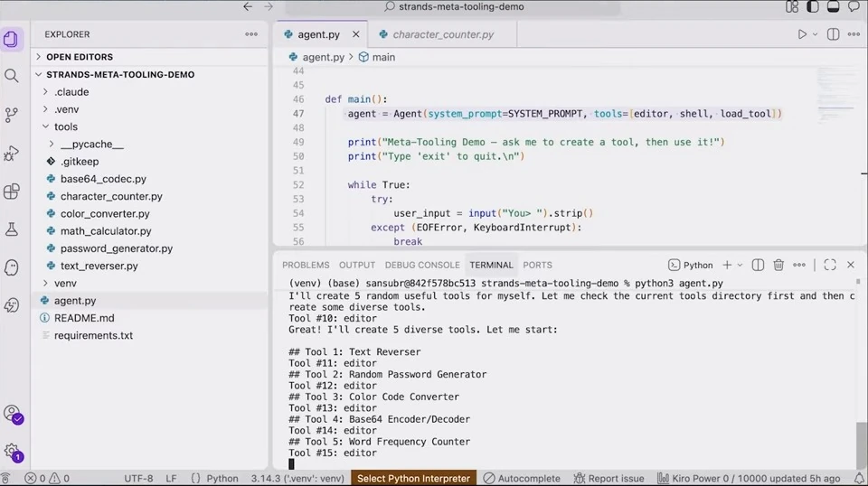Run the Python file with the play button
The height and width of the screenshot is (486, 868).
(x=802, y=34)
